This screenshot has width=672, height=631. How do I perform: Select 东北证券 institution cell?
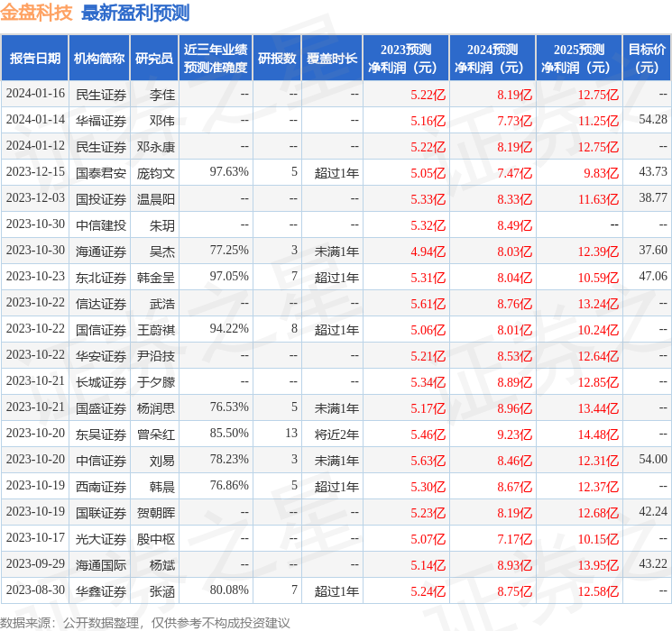[101, 278]
